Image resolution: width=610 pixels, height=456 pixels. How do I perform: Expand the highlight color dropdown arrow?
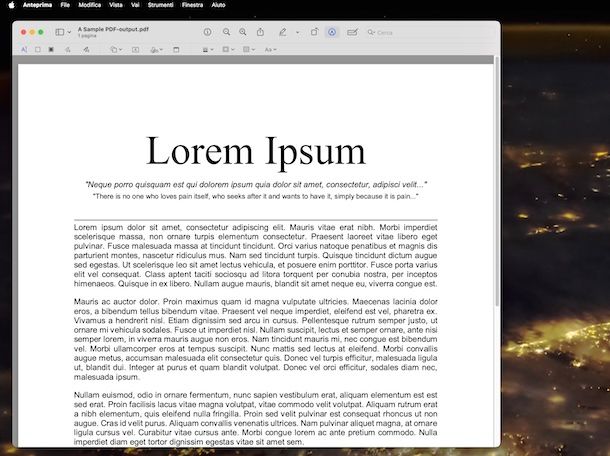click(296, 32)
